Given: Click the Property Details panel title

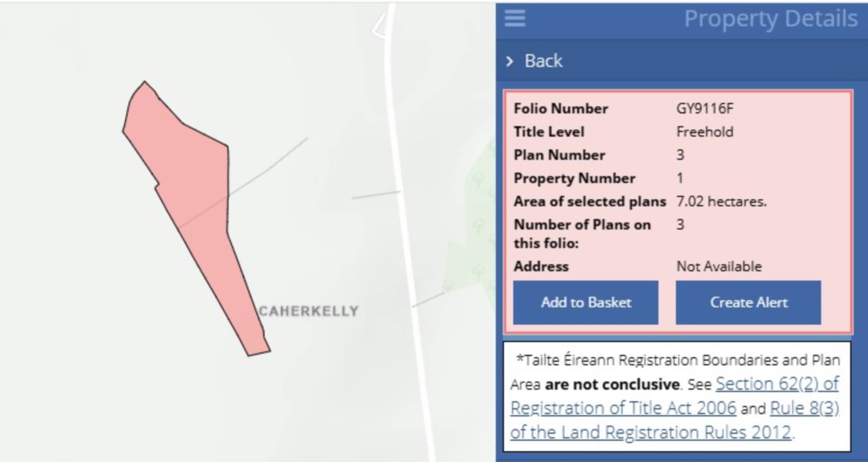Looking at the screenshot, I should tap(770, 18).
